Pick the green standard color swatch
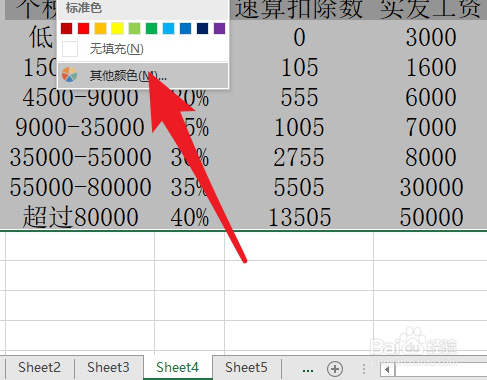 [x=151, y=29]
